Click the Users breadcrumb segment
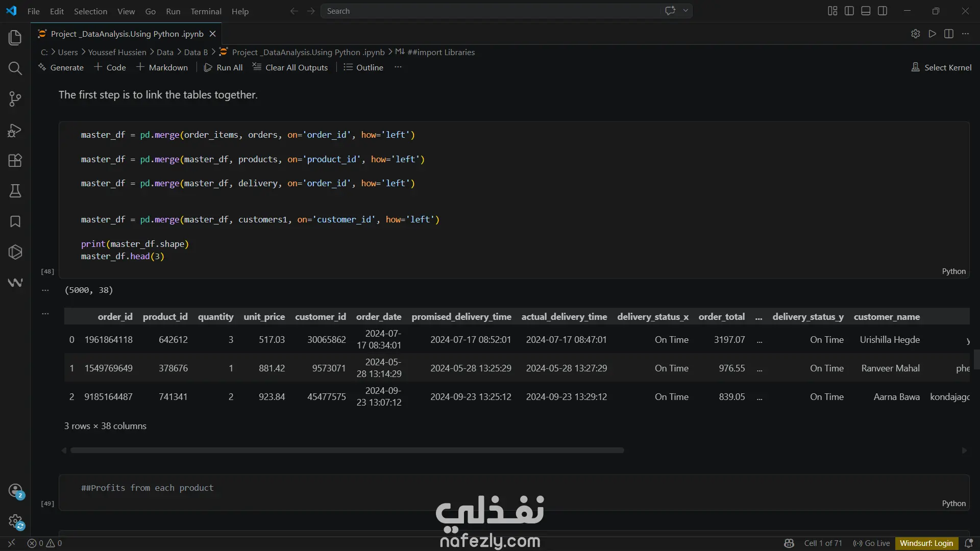 [68, 52]
